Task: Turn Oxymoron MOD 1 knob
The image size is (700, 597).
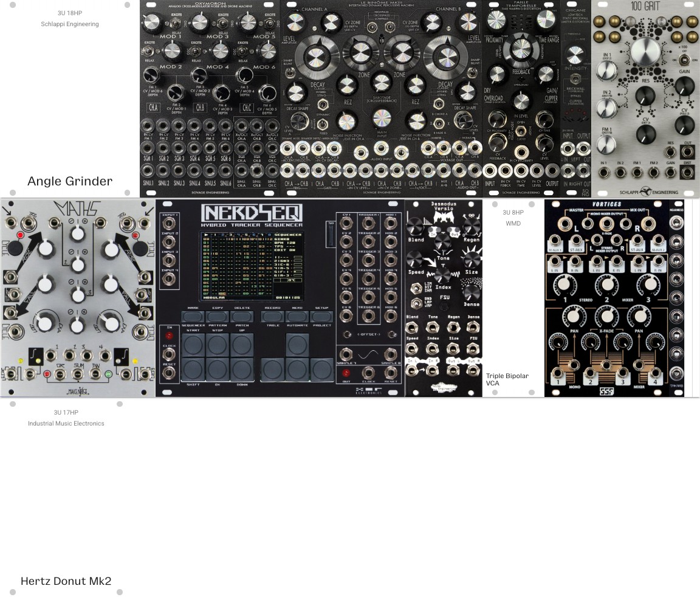Action: [153, 22]
